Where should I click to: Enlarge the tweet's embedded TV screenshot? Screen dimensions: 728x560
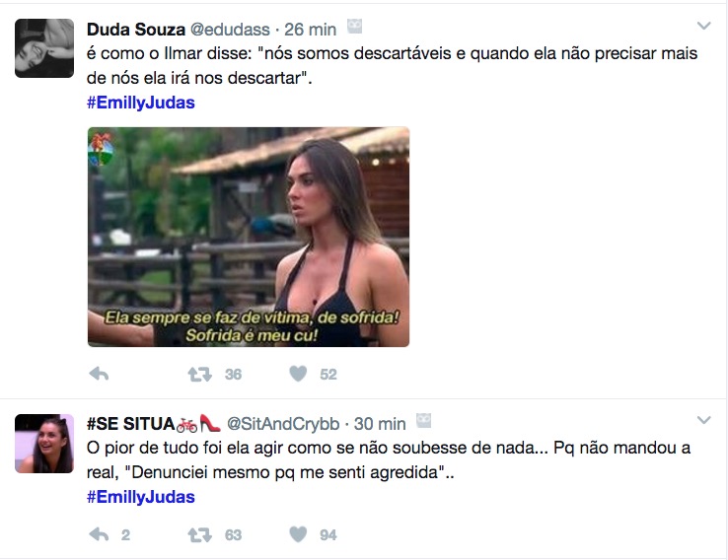248,237
